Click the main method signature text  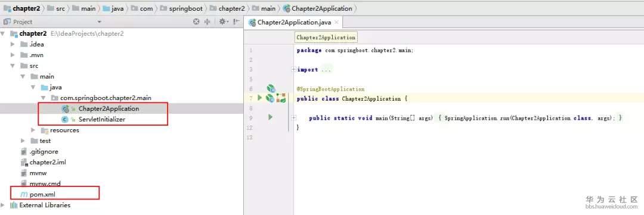371,118
